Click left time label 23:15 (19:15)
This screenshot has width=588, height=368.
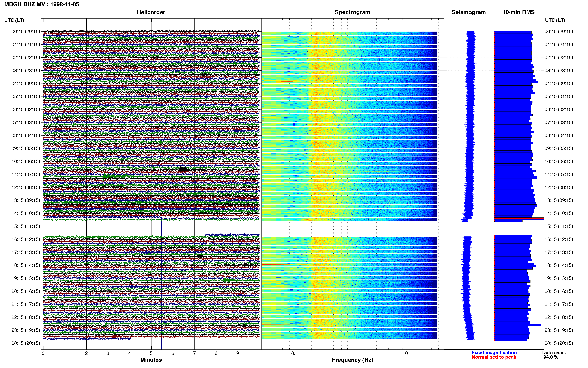pyautogui.click(x=26, y=330)
